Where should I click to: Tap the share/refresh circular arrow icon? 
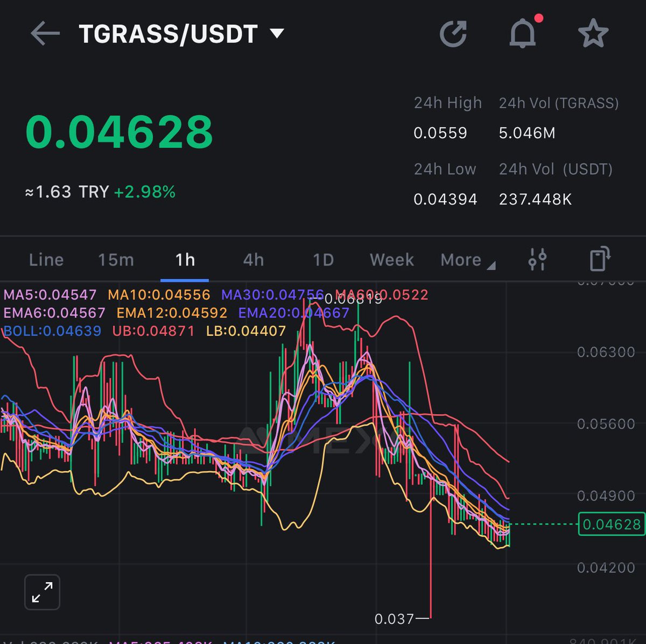coord(453,34)
